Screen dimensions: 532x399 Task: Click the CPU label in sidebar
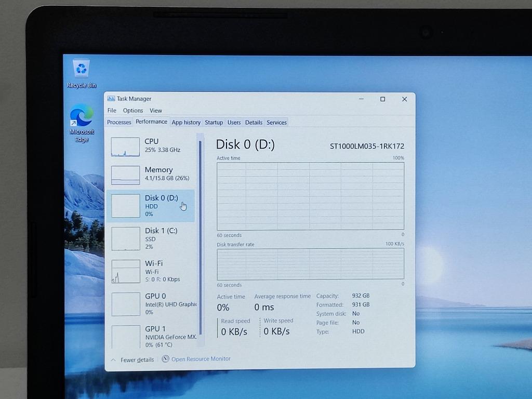pos(151,141)
